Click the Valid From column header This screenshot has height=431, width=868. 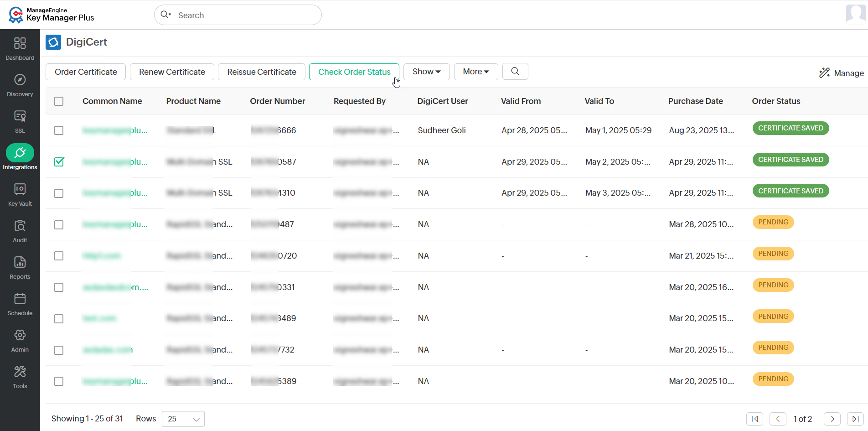[521, 101]
